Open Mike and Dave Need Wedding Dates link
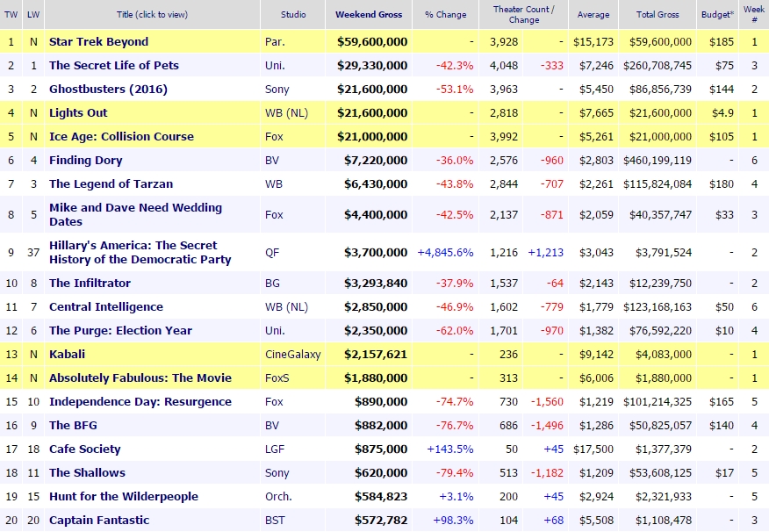 (136, 214)
